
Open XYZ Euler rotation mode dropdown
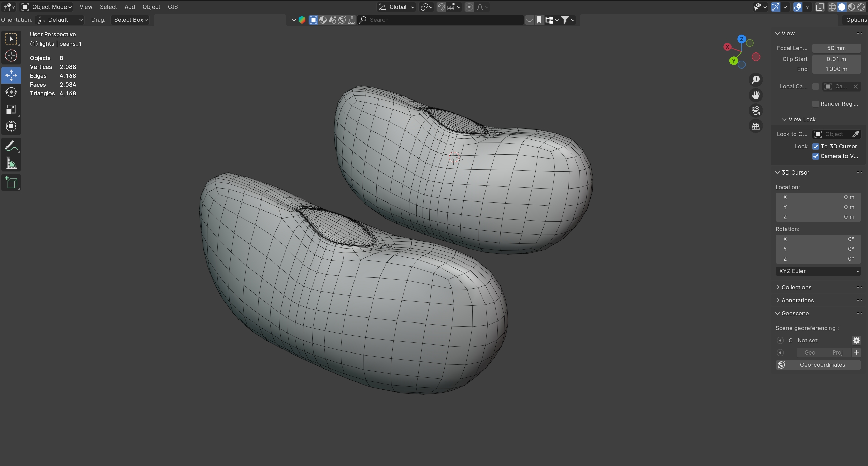[x=818, y=271]
